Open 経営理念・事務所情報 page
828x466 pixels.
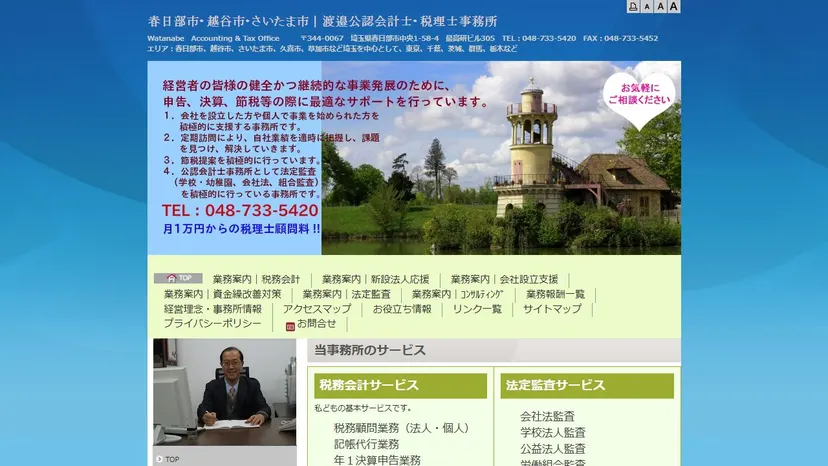tap(213, 309)
